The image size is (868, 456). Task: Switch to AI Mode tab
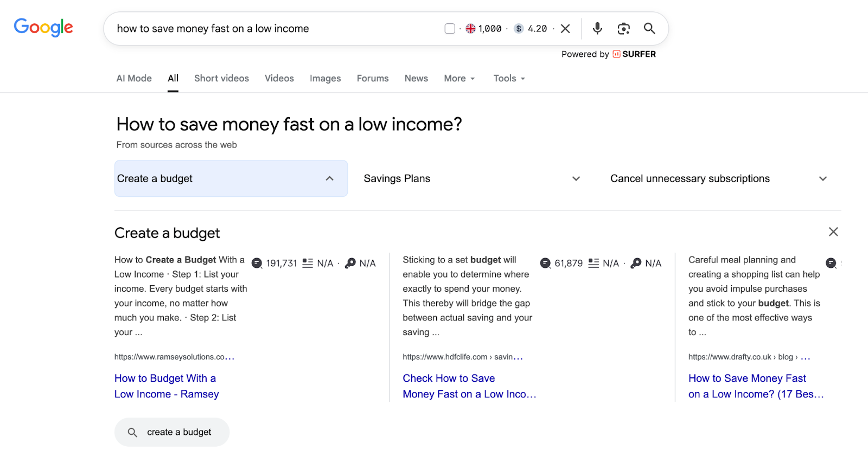134,78
